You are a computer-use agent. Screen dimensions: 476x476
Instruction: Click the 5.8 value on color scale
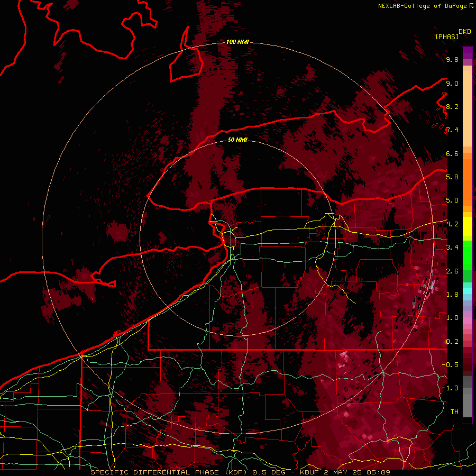coord(452,177)
